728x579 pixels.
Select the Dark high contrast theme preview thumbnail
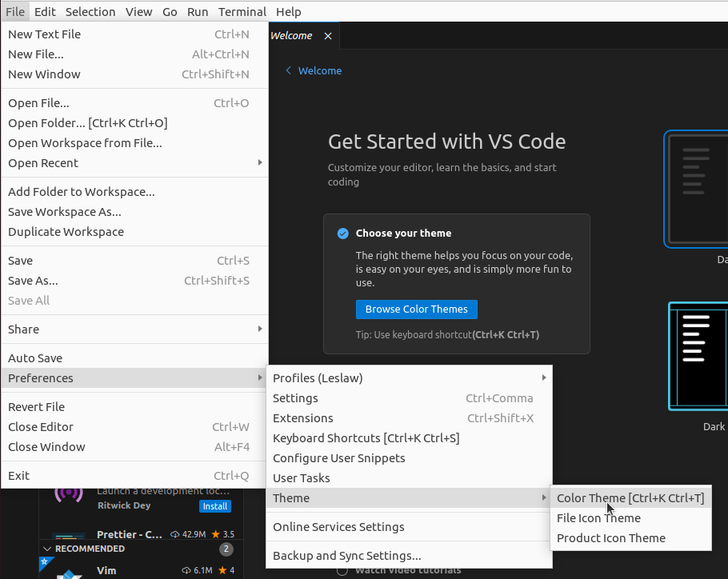tap(698, 357)
